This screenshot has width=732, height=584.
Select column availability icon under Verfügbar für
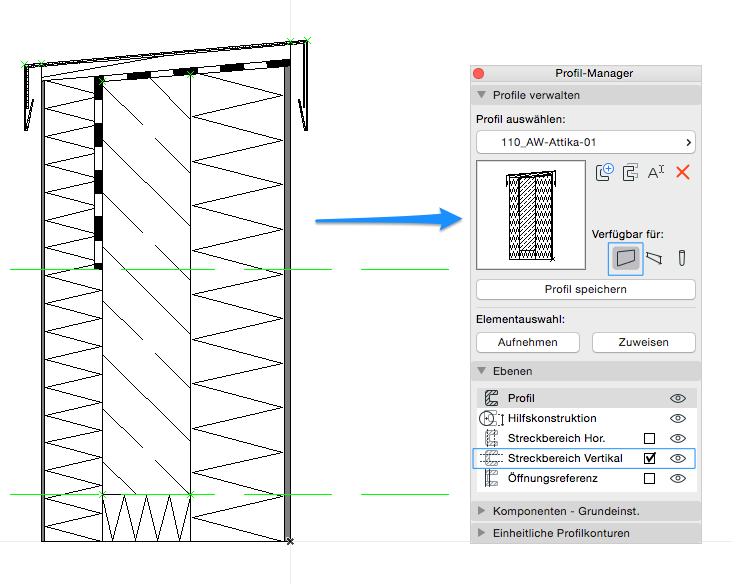coord(682,258)
